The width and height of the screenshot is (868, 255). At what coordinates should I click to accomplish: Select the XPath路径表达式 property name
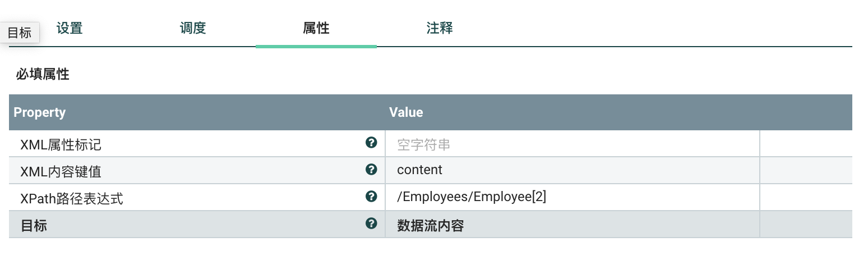[x=71, y=199]
